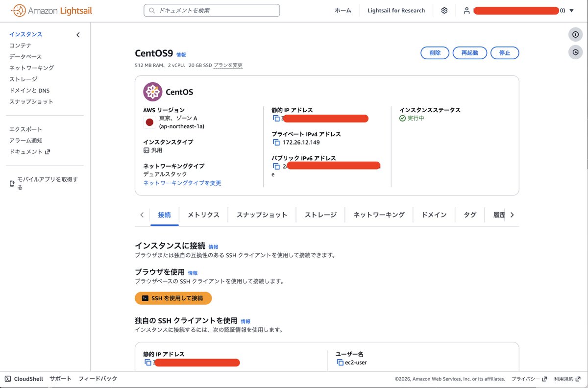The width and height of the screenshot is (588, 388).
Task: Select データベース in the sidebar
Action: (25, 57)
